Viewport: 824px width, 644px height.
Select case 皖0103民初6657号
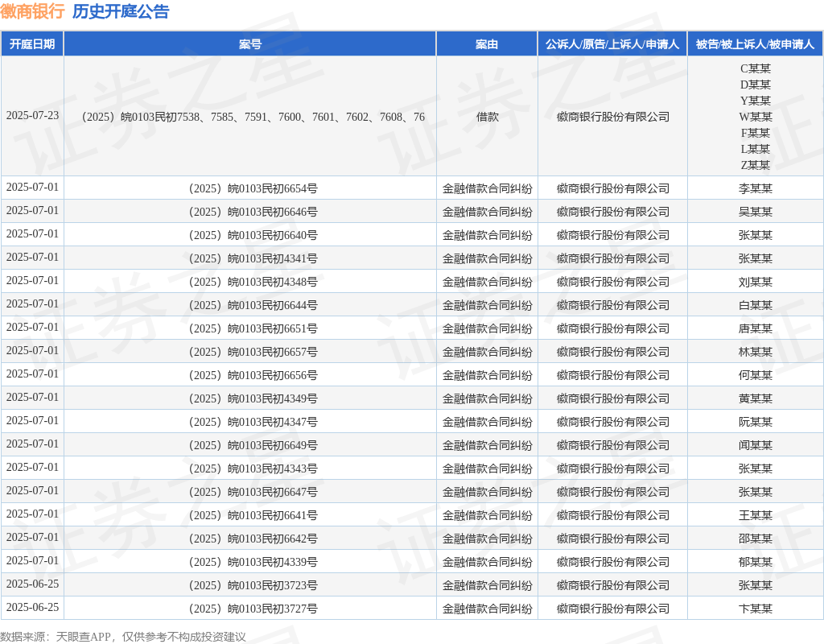(x=253, y=352)
